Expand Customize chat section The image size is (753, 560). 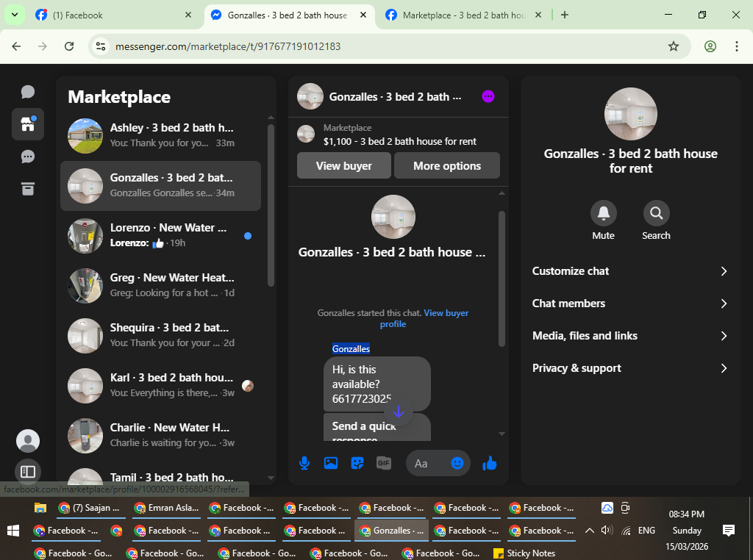630,271
